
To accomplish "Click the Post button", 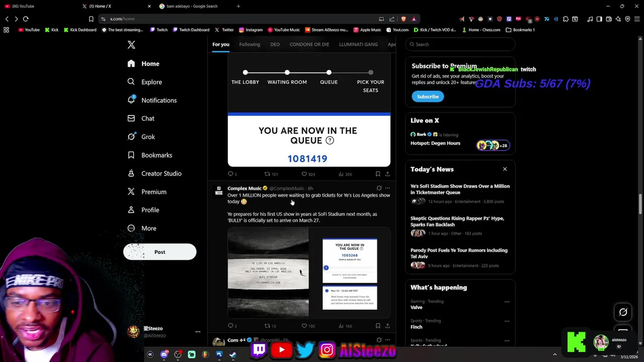I will [160, 252].
